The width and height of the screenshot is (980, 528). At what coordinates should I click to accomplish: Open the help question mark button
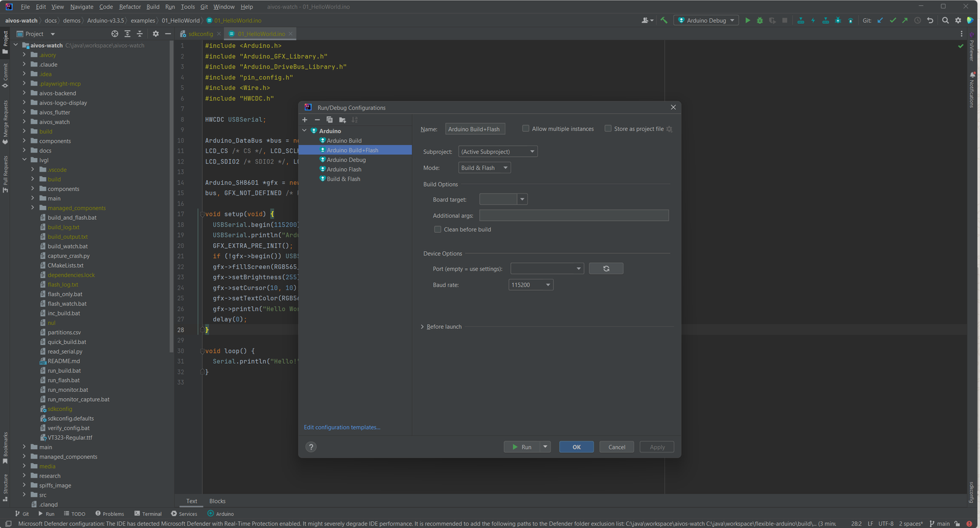click(x=311, y=447)
